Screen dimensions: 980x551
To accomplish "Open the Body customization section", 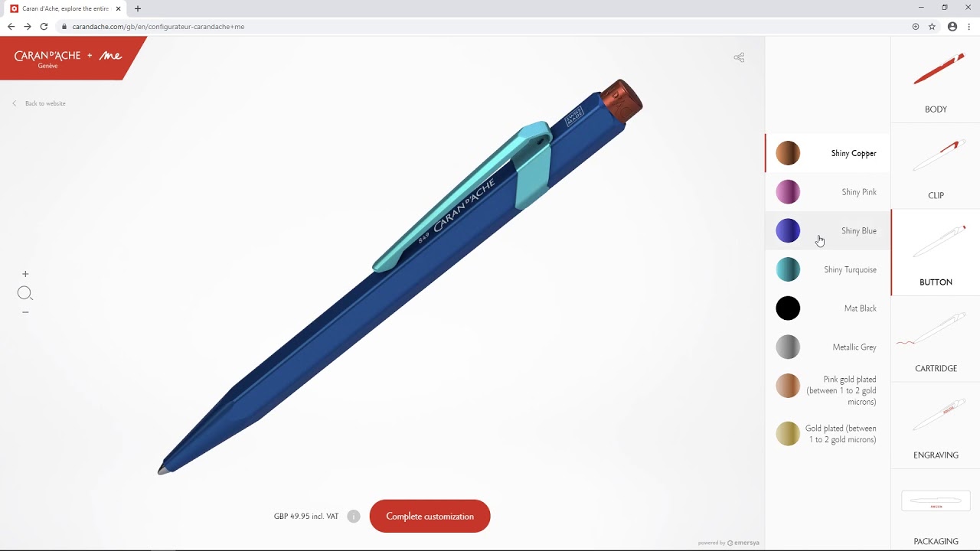I will [936, 80].
